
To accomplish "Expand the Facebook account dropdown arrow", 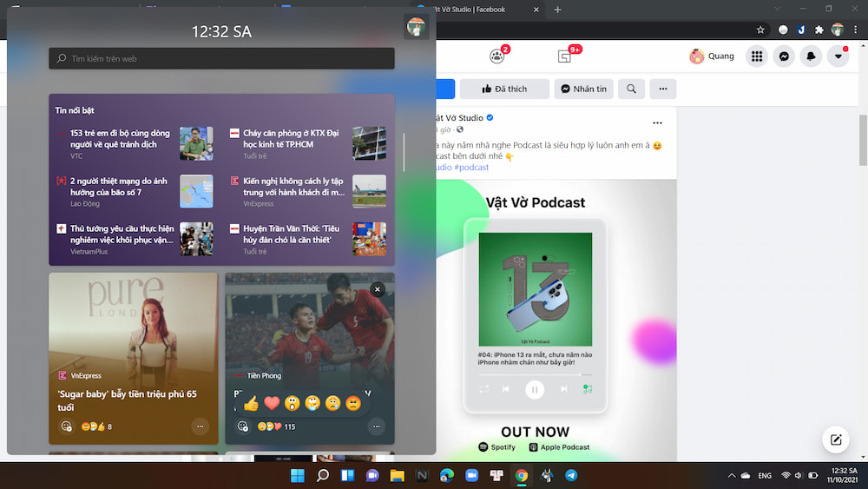I will [838, 56].
